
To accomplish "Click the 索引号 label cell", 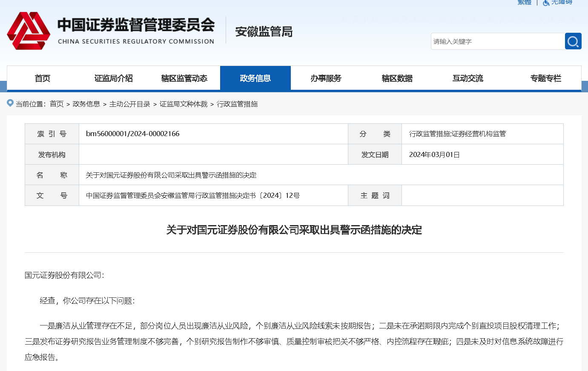I will click(52, 134).
